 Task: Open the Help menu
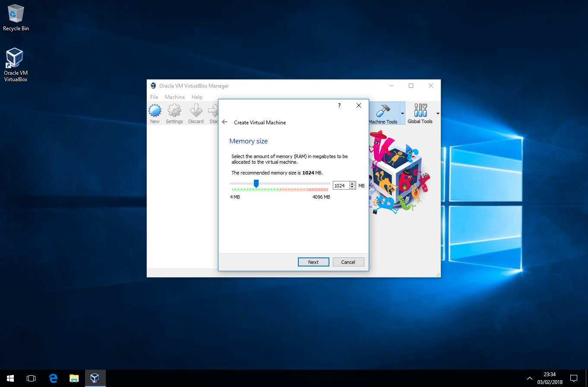click(x=197, y=97)
